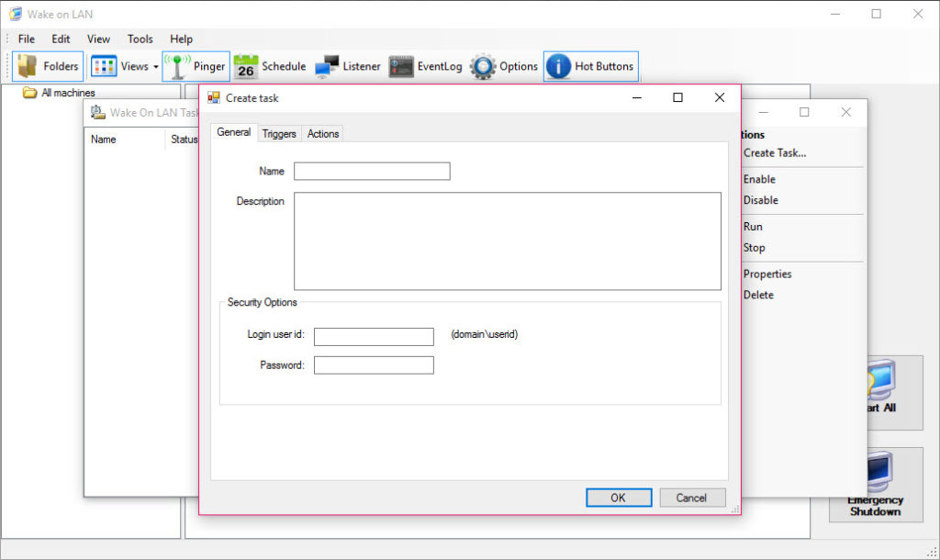Image resolution: width=940 pixels, height=560 pixels.
Task: Click Run in the tasks actions list
Action: (753, 227)
